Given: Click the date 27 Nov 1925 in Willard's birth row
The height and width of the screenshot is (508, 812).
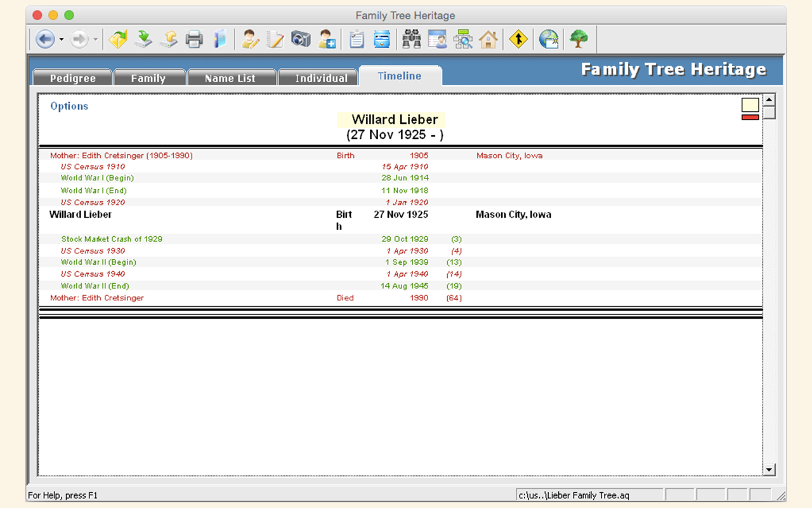Looking at the screenshot, I should tap(401, 215).
